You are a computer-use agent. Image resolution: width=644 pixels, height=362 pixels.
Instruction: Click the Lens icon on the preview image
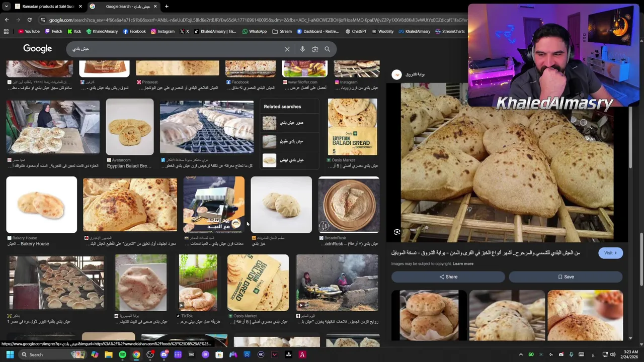click(x=397, y=232)
